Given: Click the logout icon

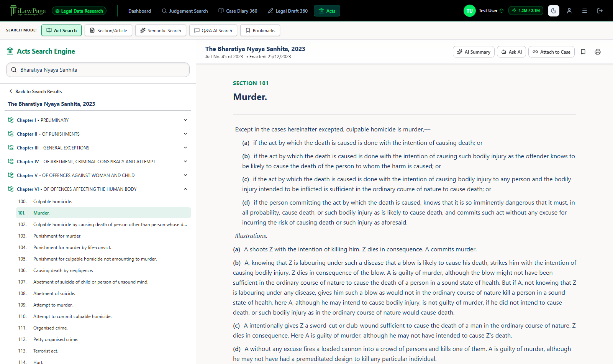Looking at the screenshot, I should pyautogui.click(x=600, y=11).
